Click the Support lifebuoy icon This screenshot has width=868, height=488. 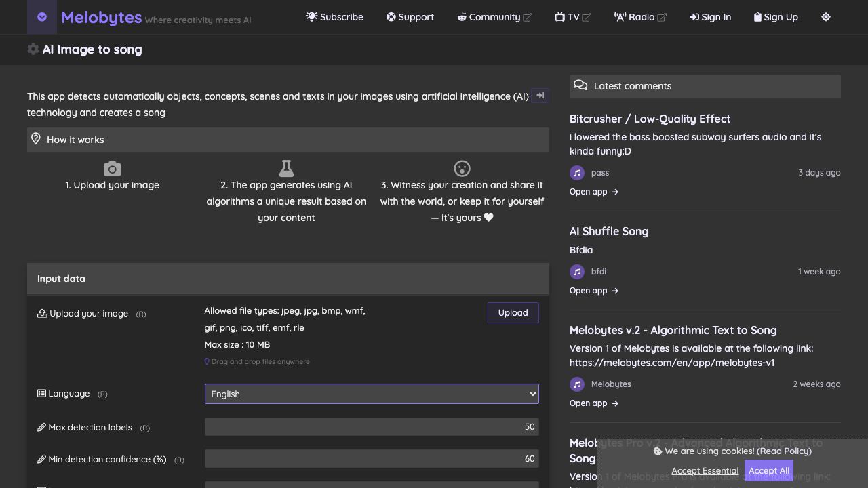(x=391, y=17)
